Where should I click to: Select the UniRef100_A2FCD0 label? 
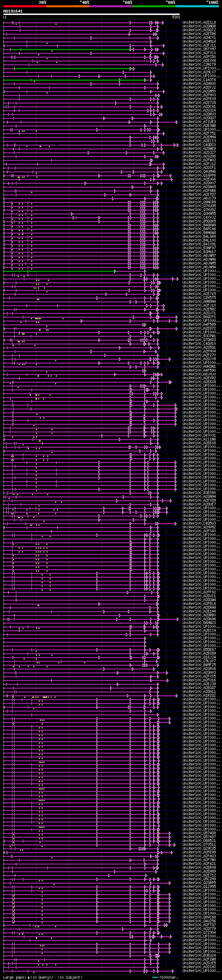[x=199, y=57]
